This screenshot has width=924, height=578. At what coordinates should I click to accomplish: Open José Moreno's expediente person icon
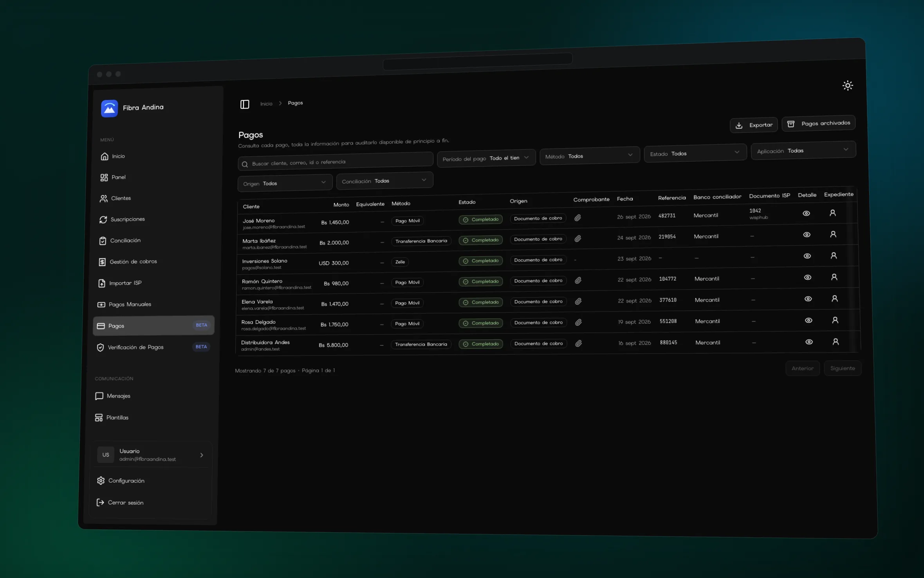pos(833,213)
